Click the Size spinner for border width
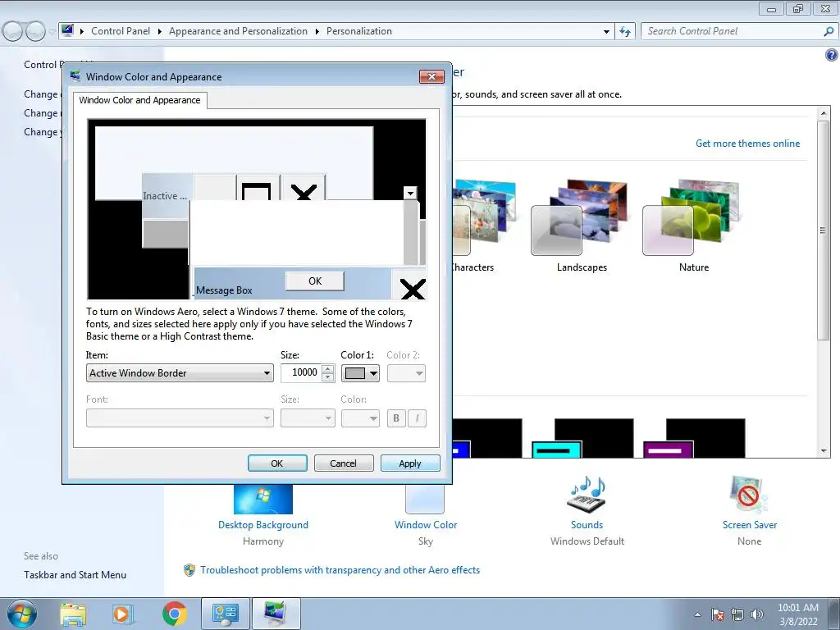The width and height of the screenshot is (840, 630). pos(328,373)
